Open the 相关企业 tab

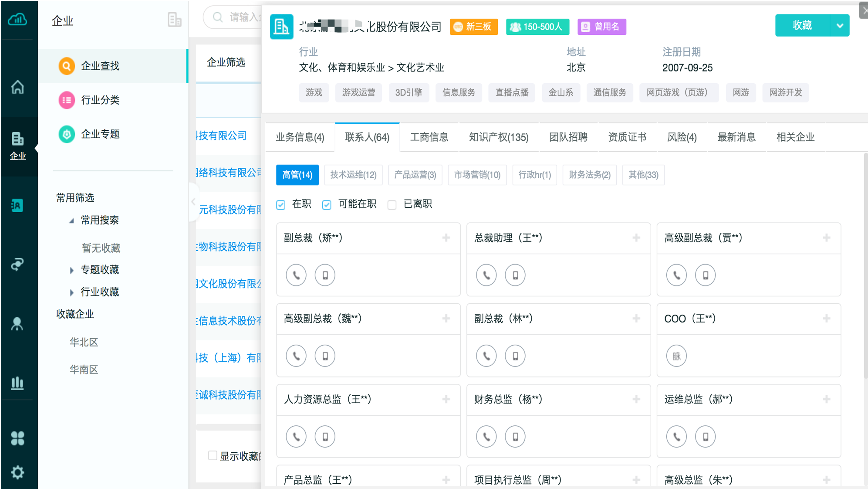click(795, 137)
